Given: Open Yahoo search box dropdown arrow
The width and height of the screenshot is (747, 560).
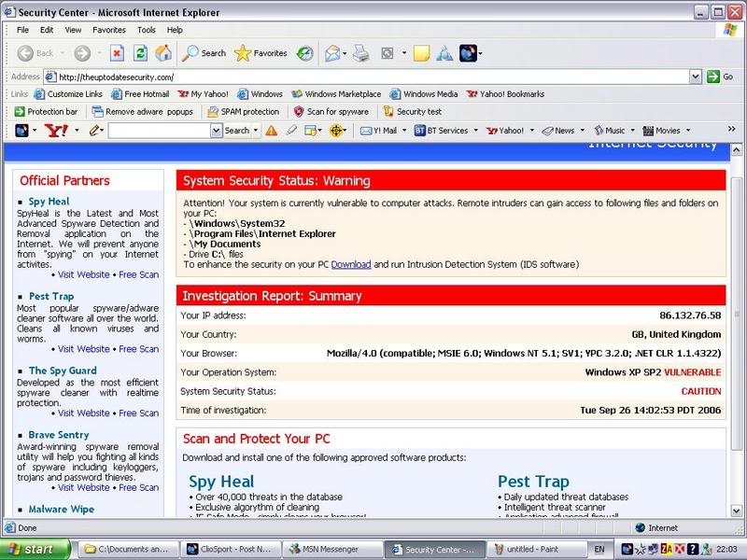Looking at the screenshot, I should 217,131.
